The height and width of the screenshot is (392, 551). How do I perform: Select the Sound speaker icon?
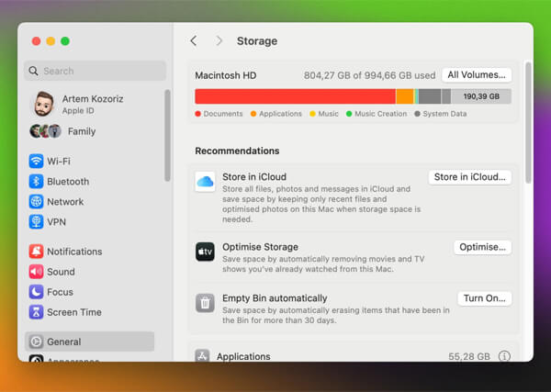(x=36, y=272)
